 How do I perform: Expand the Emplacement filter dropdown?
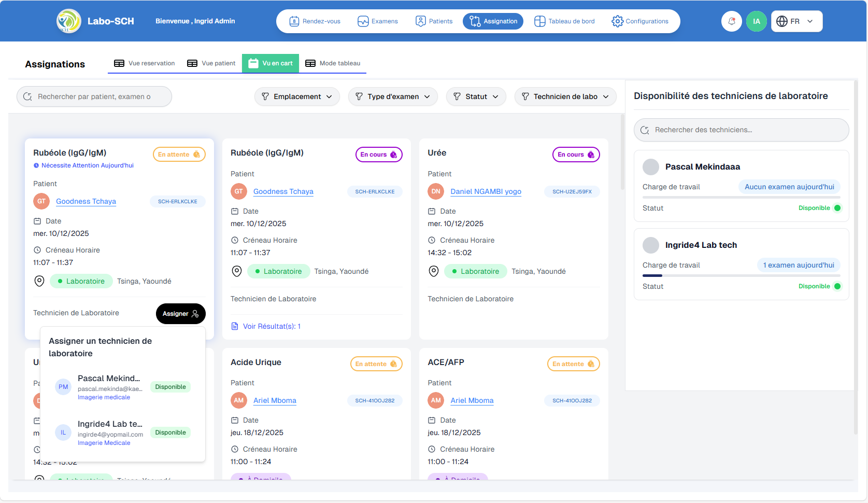coord(297,96)
